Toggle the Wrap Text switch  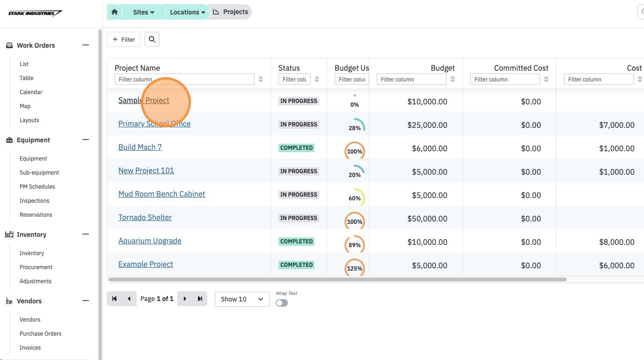pyautogui.click(x=282, y=303)
